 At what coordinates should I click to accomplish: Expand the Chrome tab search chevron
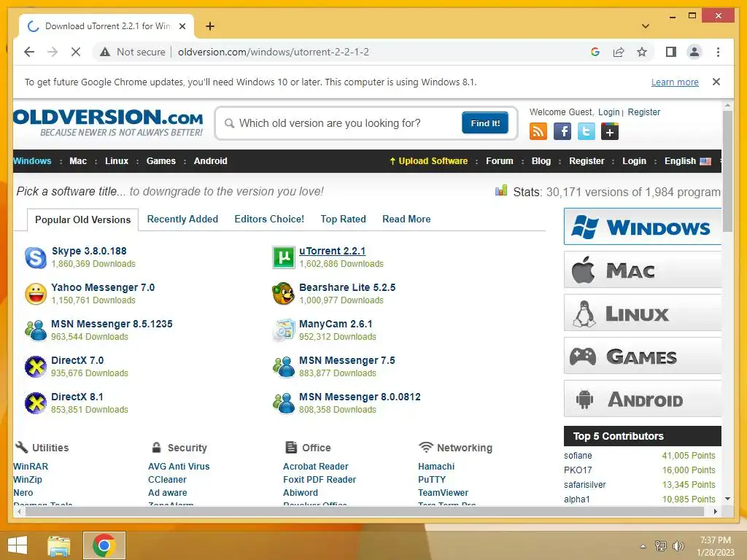(646, 26)
